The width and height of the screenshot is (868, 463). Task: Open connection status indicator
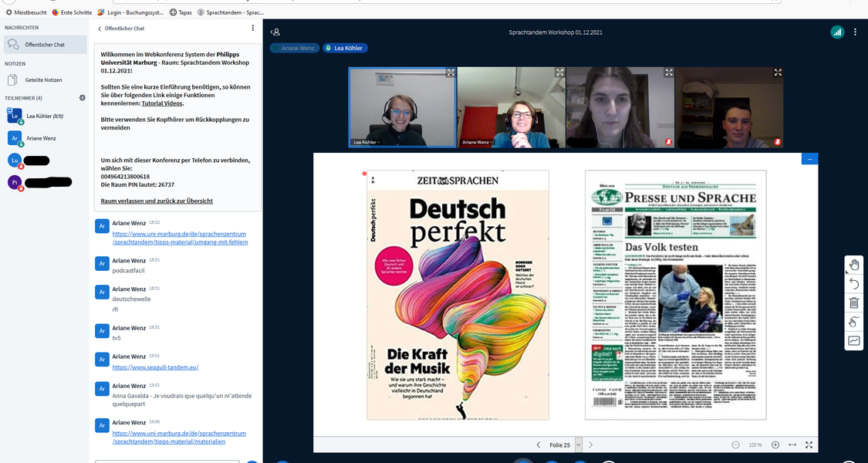coord(837,32)
